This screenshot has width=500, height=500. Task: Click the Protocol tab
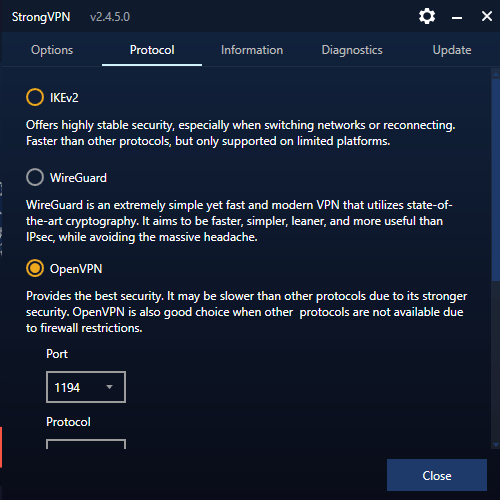point(152,50)
